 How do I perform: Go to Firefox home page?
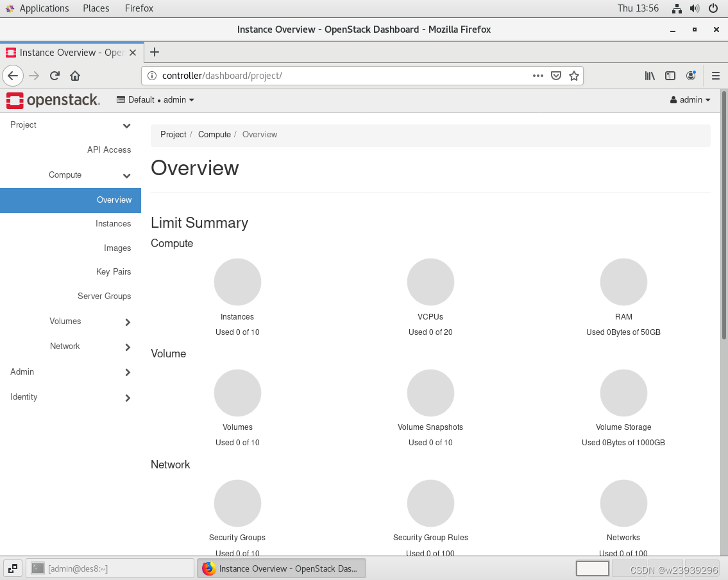tap(74, 76)
